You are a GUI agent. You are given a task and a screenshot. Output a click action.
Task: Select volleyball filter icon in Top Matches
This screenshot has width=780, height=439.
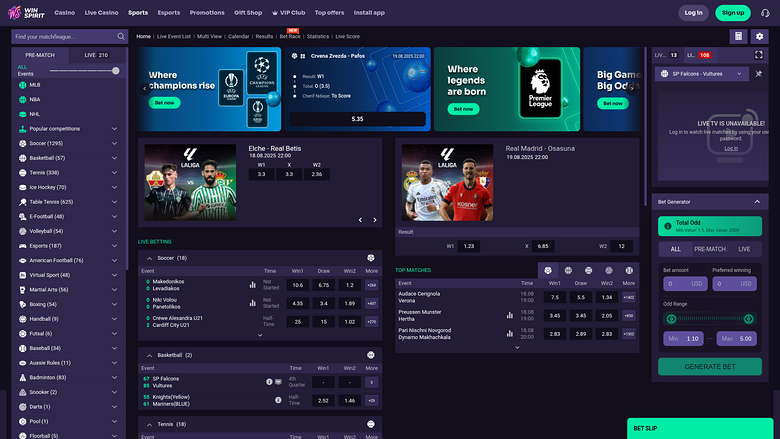pyautogui.click(x=609, y=270)
